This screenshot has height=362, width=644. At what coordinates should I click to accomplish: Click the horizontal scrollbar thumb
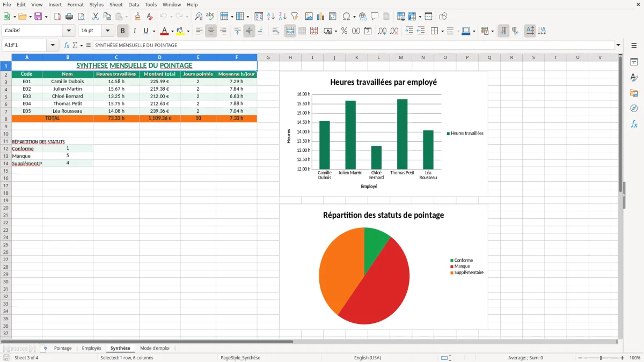pos(147,341)
